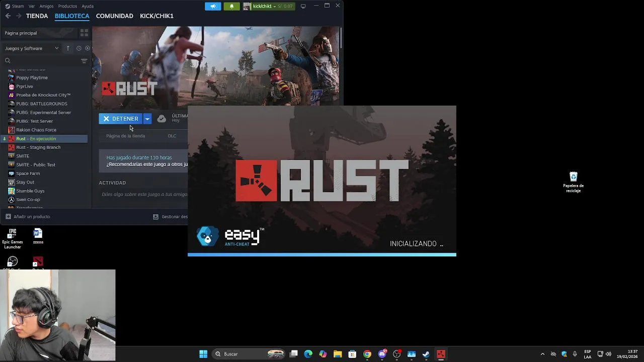Switch to COMUNIDAD tab

(x=115, y=16)
